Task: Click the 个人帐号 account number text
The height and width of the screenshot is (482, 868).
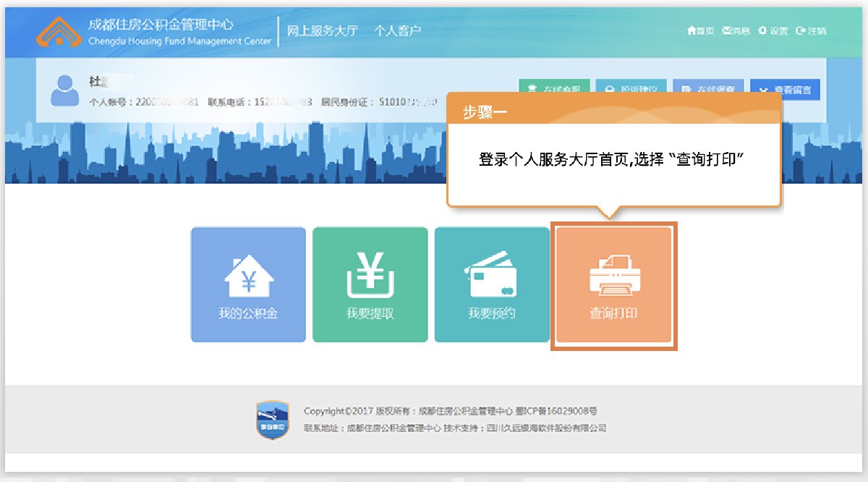Action: (143, 102)
